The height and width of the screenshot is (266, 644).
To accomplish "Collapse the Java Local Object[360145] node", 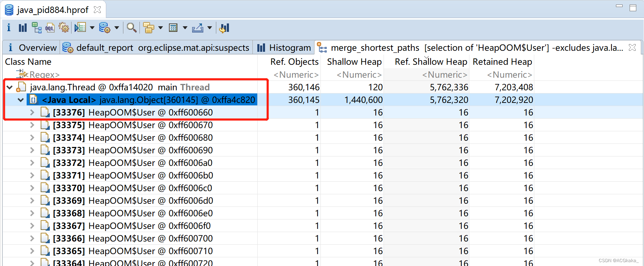I will pos(21,100).
